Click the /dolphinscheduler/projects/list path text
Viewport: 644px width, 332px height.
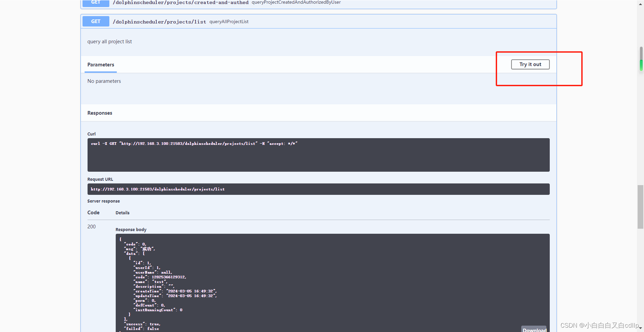(x=159, y=22)
